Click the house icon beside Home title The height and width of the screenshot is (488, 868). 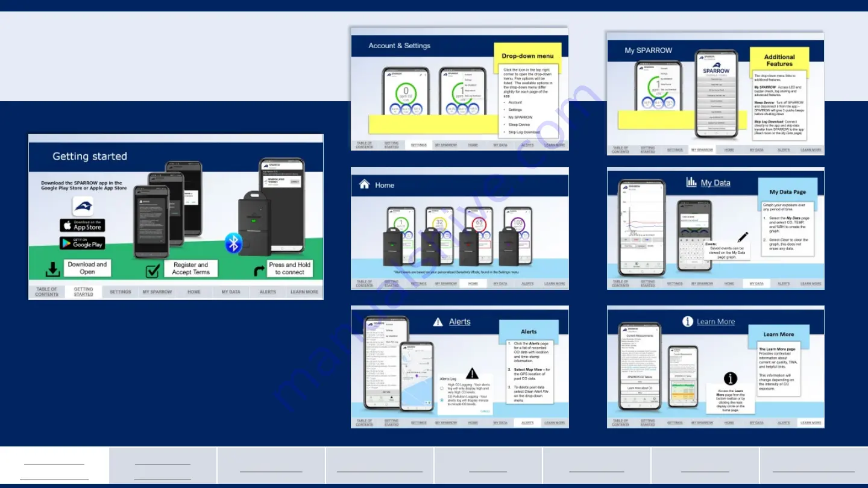point(364,184)
